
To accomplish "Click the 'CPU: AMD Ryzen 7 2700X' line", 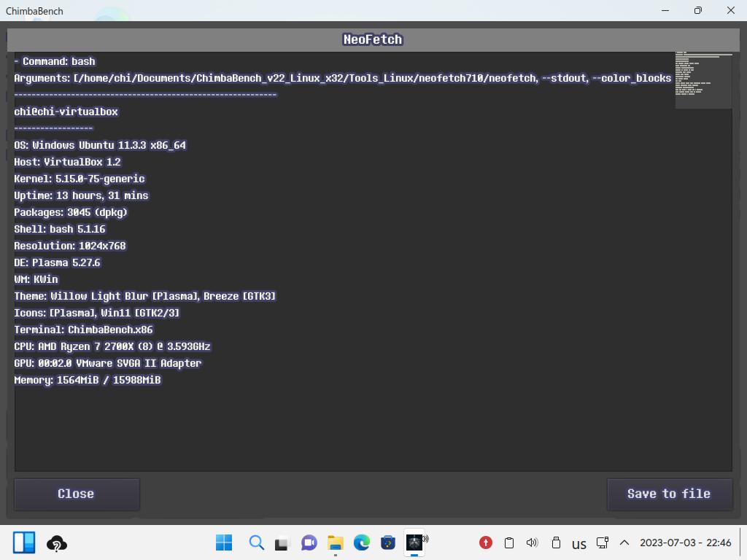I will coord(112,346).
